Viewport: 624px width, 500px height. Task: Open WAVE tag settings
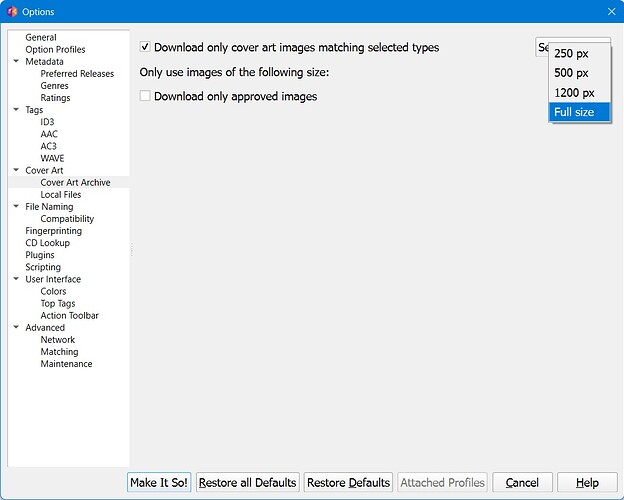point(52,158)
